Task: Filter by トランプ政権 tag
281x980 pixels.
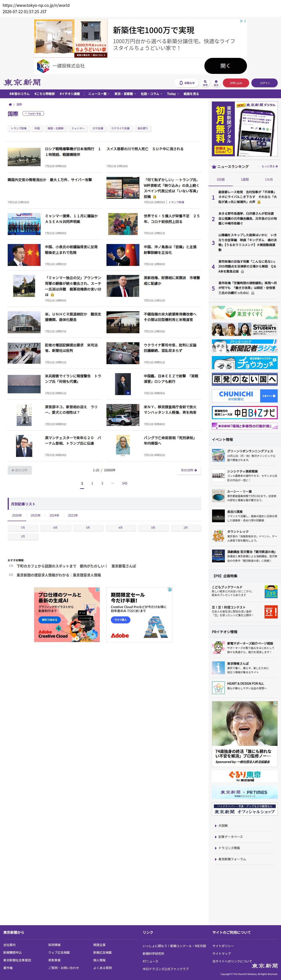Action: coord(19,128)
